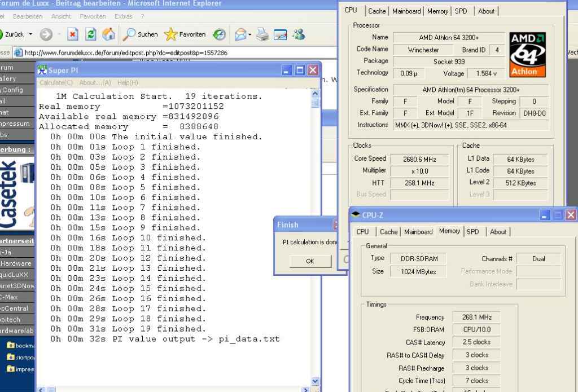
Task: Click the Cycle Time (Tras) 7 clocks value
Action: point(476,381)
